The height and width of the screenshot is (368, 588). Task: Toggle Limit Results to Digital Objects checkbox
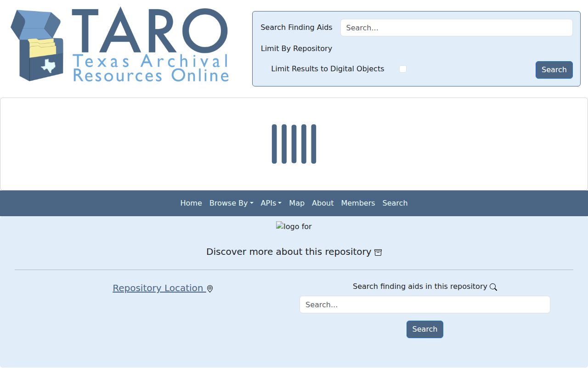point(403,69)
